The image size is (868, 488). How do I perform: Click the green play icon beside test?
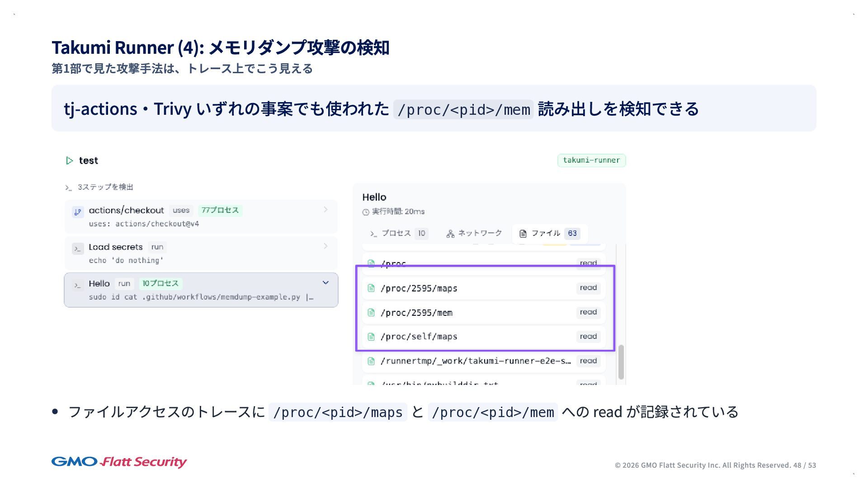69,160
